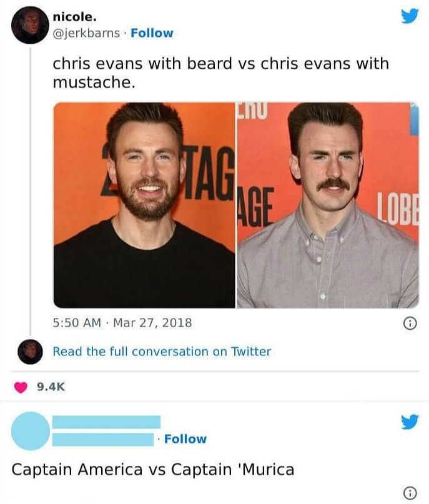
Task: Follow the @jerkbarns account
Action: click(x=152, y=33)
